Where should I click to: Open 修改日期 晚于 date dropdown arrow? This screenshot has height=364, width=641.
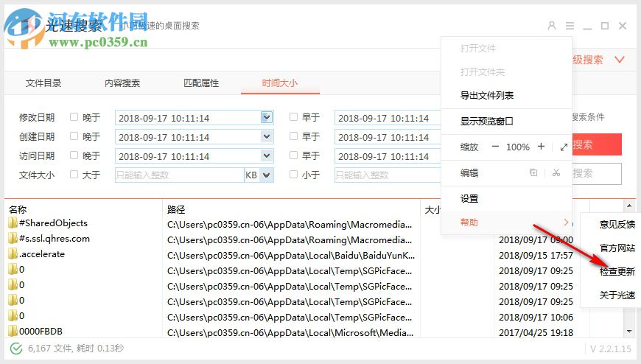point(267,117)
